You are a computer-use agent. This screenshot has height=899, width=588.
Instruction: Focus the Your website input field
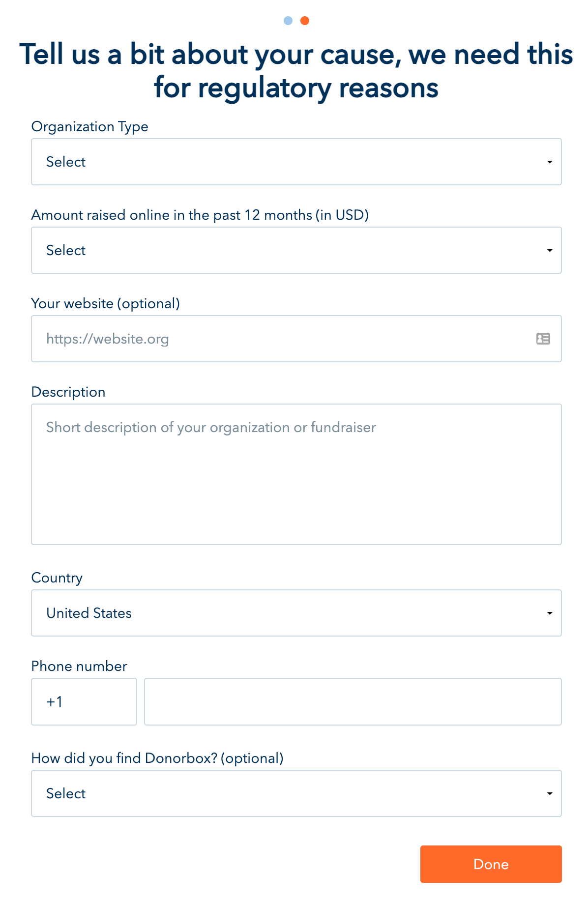click(285, 339)
